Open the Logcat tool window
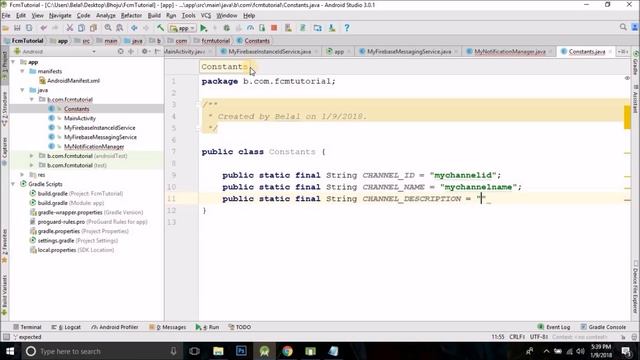 tap(66, 327)
